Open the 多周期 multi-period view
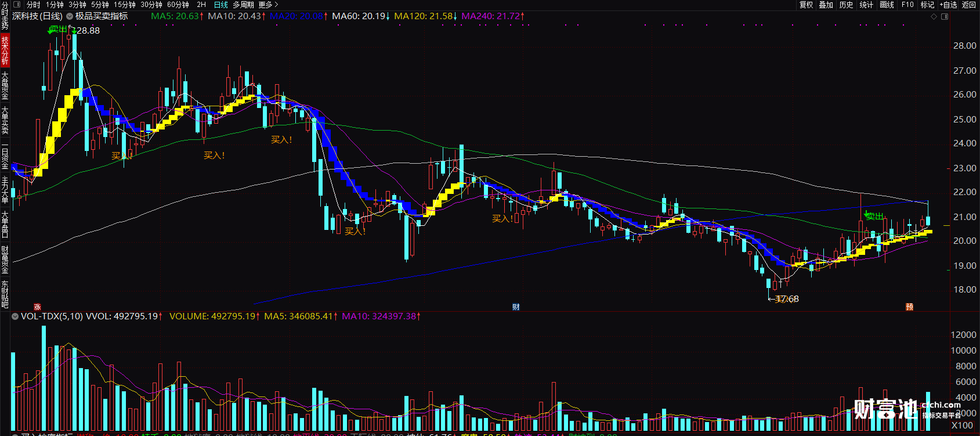 point(244,5)
